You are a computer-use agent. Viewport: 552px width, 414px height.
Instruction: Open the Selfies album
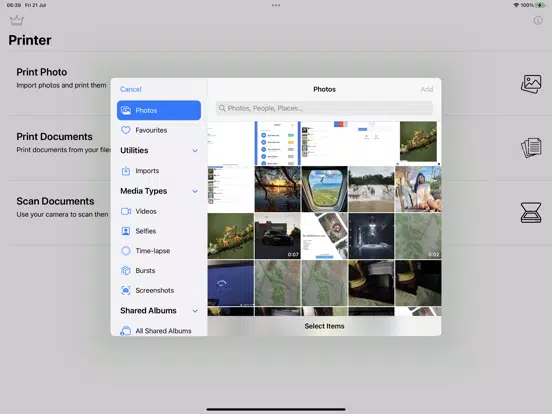(159, 231)
